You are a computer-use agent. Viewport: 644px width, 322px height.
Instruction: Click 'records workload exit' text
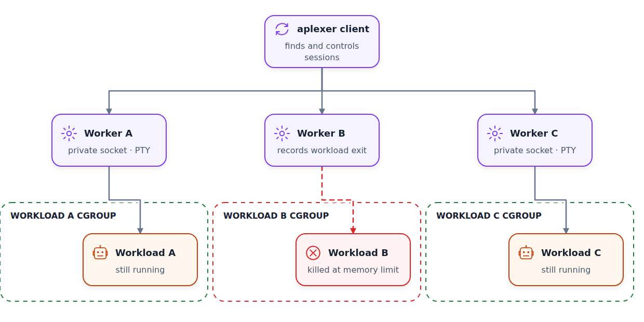pos(322,151)
